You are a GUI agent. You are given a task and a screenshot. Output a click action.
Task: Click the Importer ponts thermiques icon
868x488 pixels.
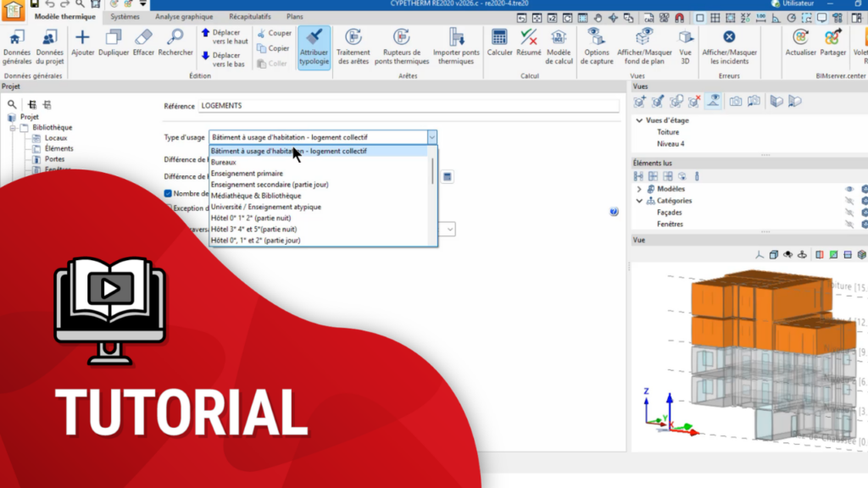click(455, 38)
